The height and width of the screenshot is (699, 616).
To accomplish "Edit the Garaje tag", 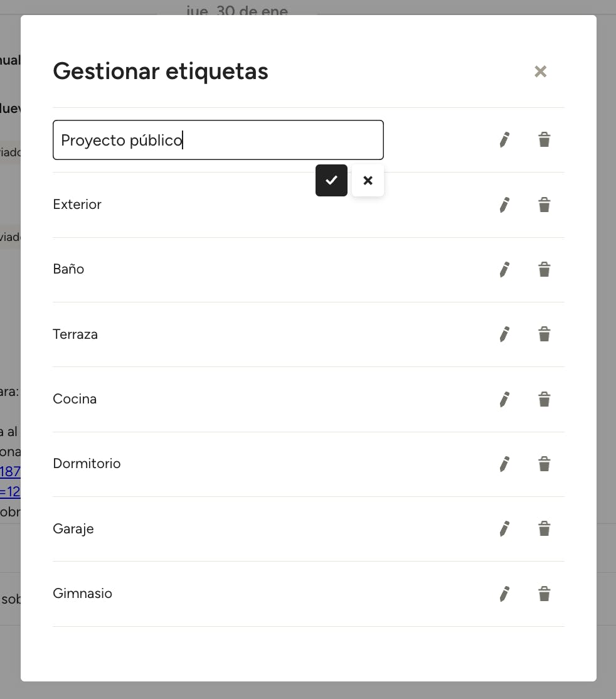I will pyautogui.click(x=504, y=528).
